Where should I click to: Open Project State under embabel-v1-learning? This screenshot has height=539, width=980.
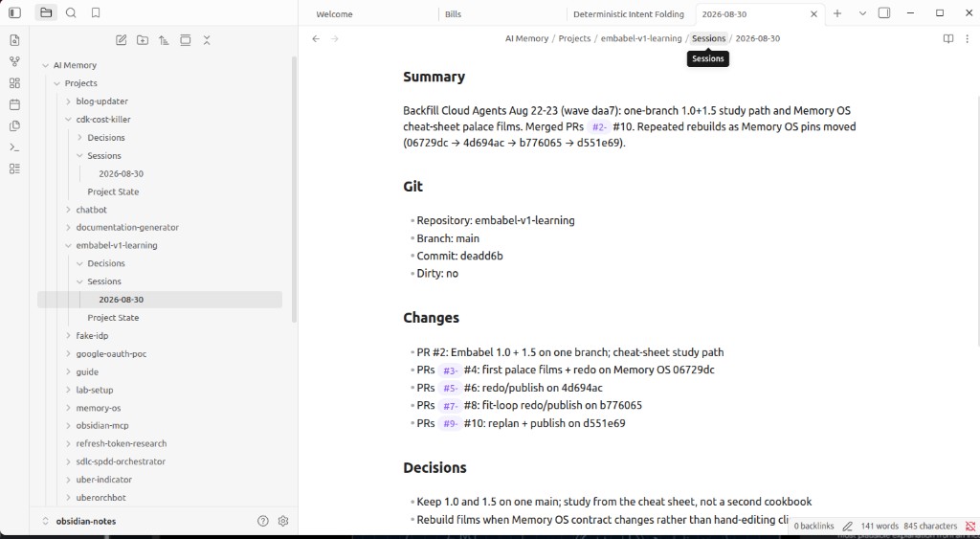click(x=113, y=318)
